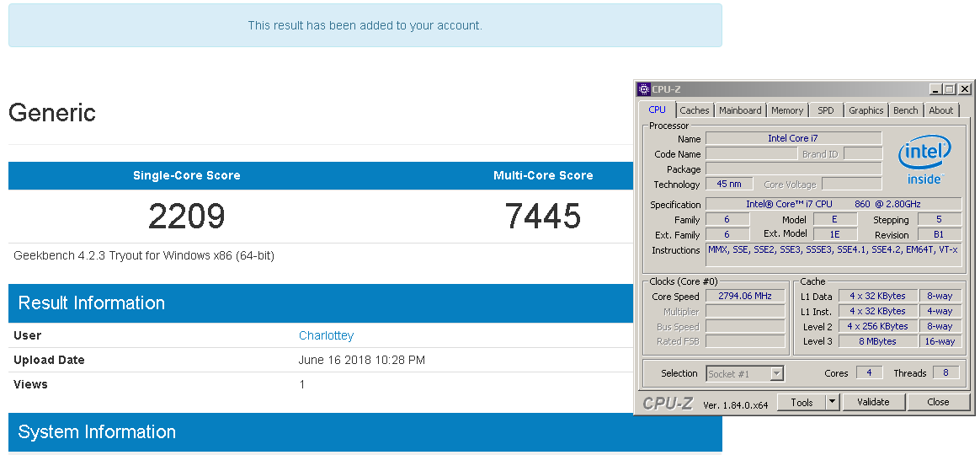980x455 pixels.
Task: Select the specification text i7 860 @ 2.80GHz
Action: [834, 204]
